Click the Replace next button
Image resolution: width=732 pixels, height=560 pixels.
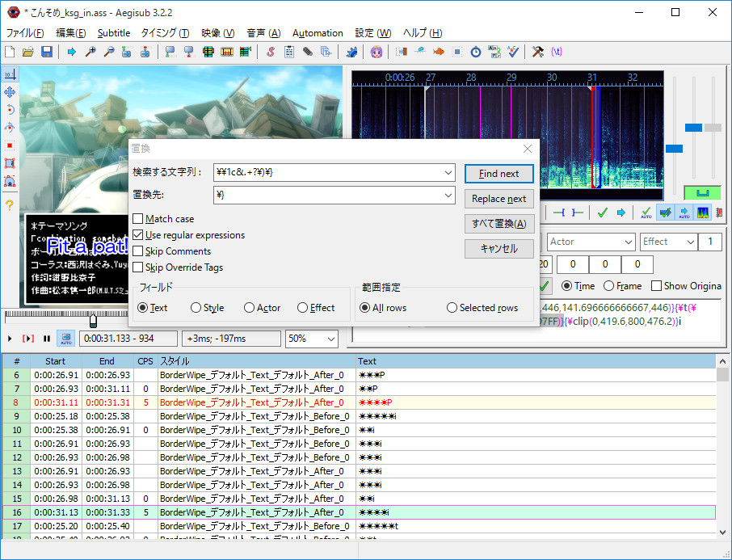coord(499,199)
